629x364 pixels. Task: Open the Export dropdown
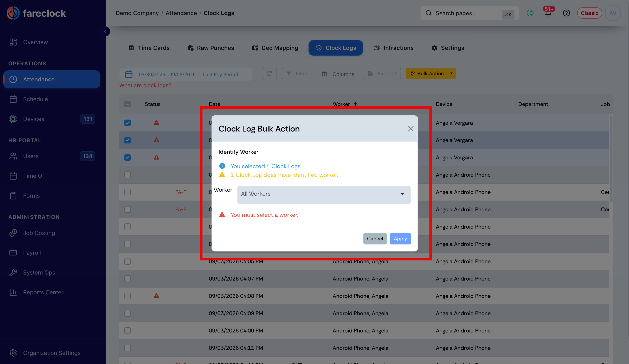coord(382,74)
